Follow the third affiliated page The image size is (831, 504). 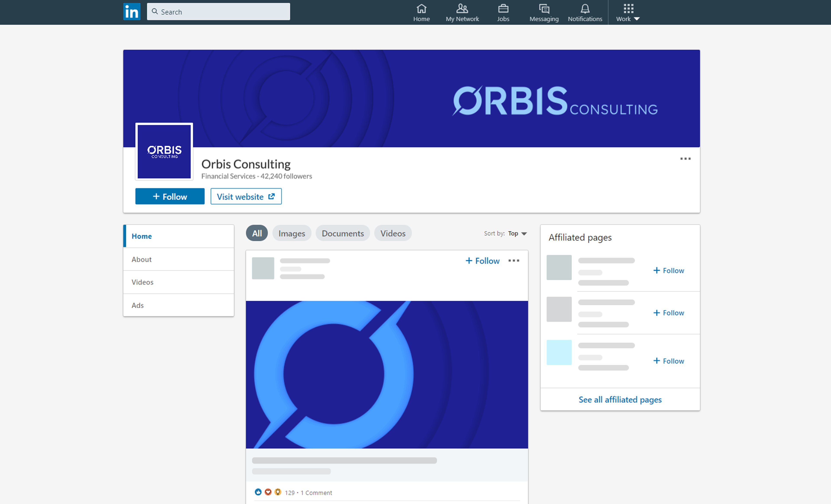(x=668, y=361)
